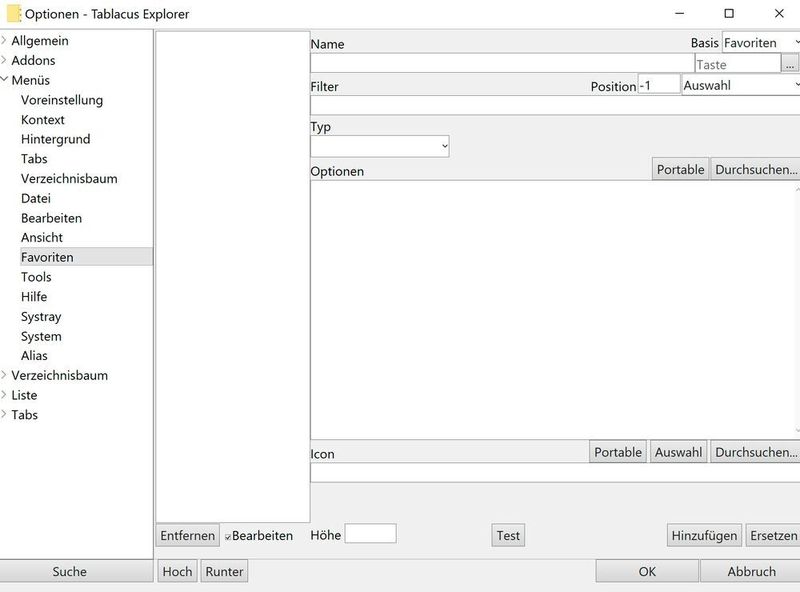
Task: Click the ellipsis button beside Taste
Action: tap(789, 64)
